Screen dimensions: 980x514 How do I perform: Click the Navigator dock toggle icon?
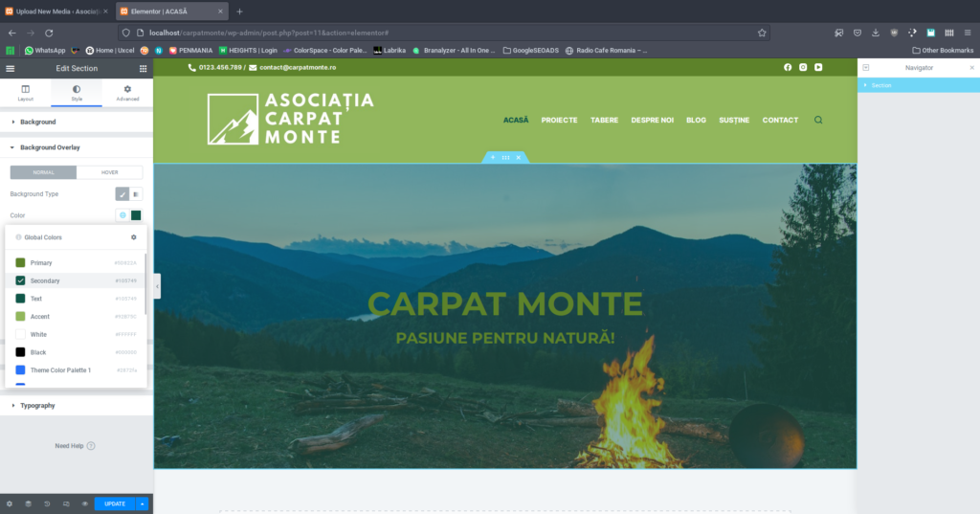pos(865,68)
